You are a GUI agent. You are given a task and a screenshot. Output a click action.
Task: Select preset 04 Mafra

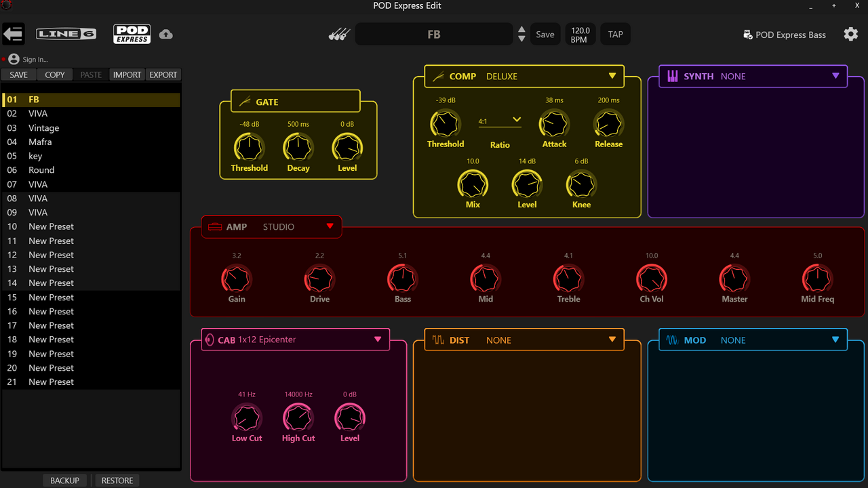[x=91, y=142]
